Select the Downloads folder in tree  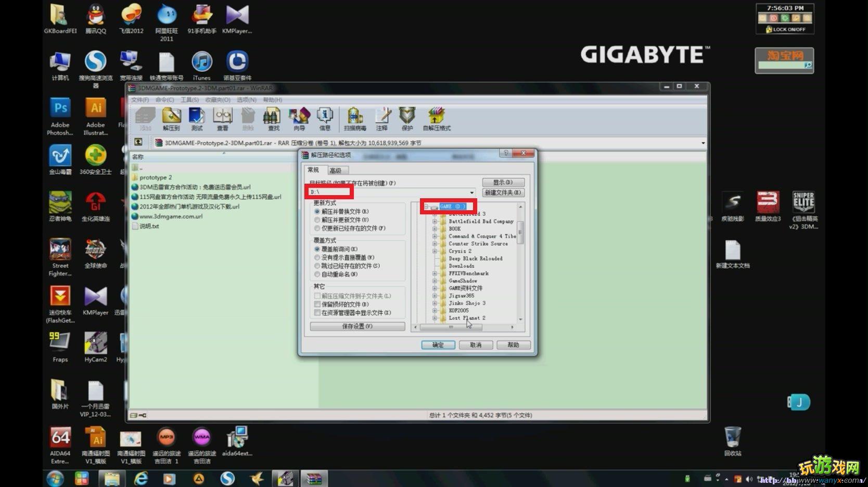462,266
